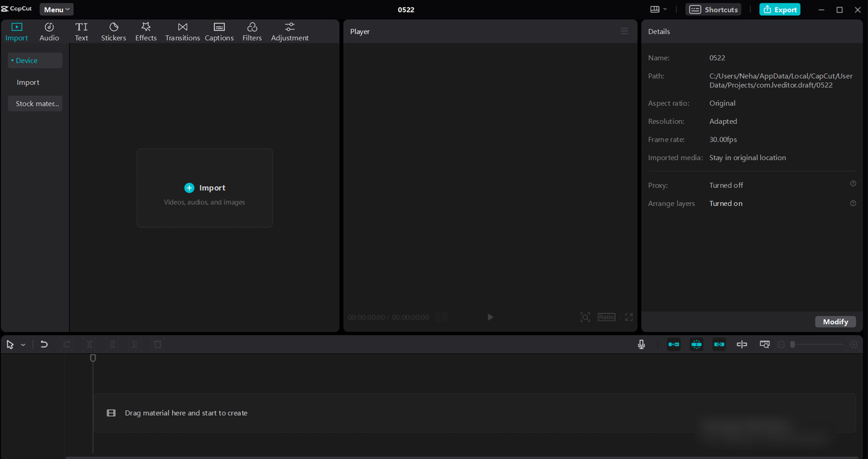Open the Effects tab
The height and width of the screenshot is (459, 868).
[146, 32]
